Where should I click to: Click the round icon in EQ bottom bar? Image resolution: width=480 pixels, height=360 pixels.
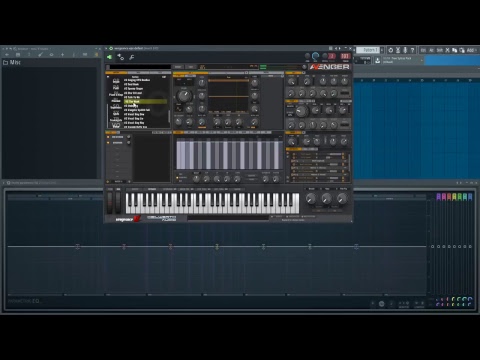click(382, 304)
